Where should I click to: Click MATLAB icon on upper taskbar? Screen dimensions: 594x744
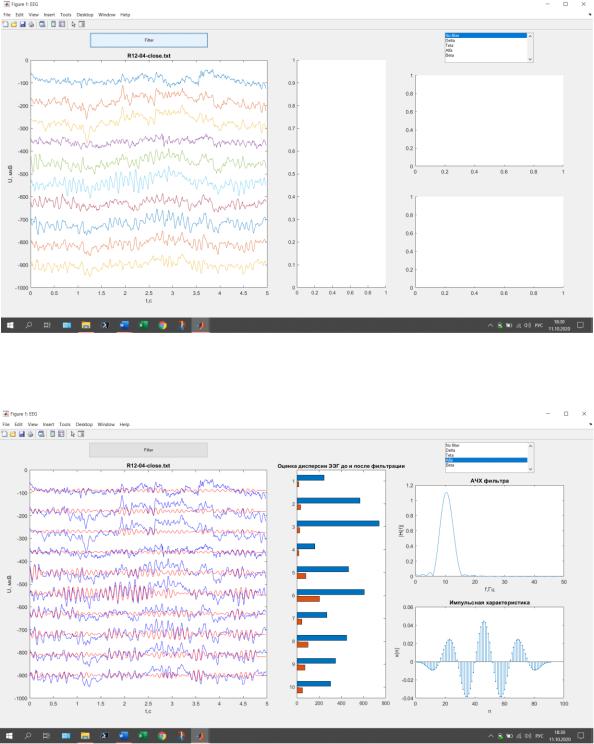click(x=201, y=325)
